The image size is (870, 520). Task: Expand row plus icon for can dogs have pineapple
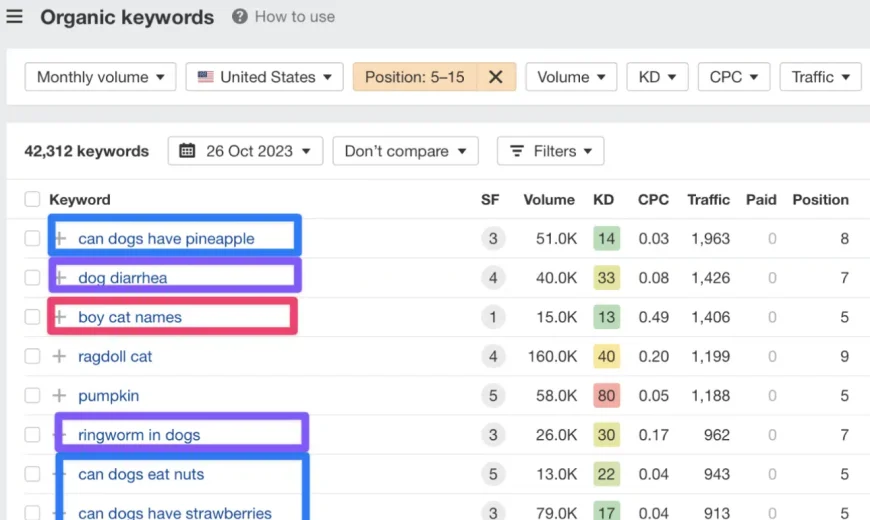(x=60, y=239)
